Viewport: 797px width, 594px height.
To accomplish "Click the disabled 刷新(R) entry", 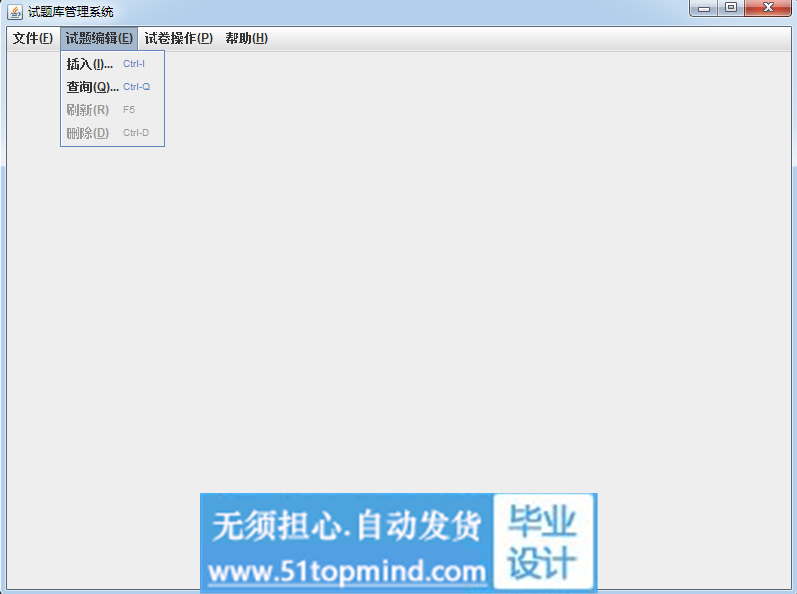I will click(112, 110).
